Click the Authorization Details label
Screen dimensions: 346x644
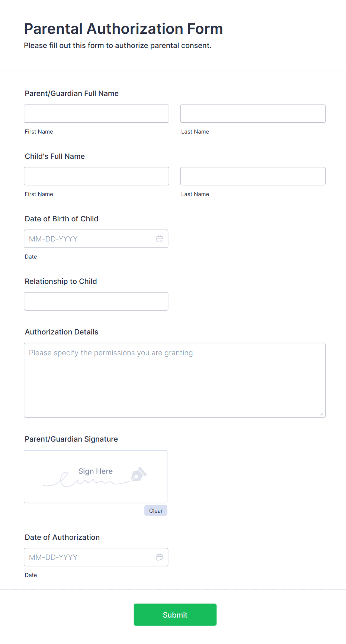point(61,332)
